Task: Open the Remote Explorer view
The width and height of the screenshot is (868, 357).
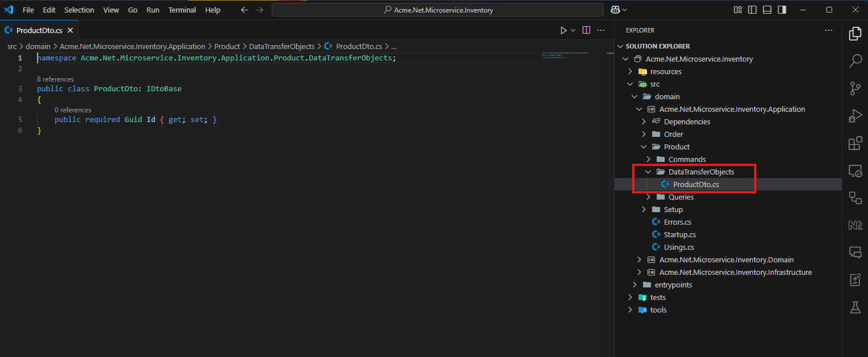Action: click(855, 171)
